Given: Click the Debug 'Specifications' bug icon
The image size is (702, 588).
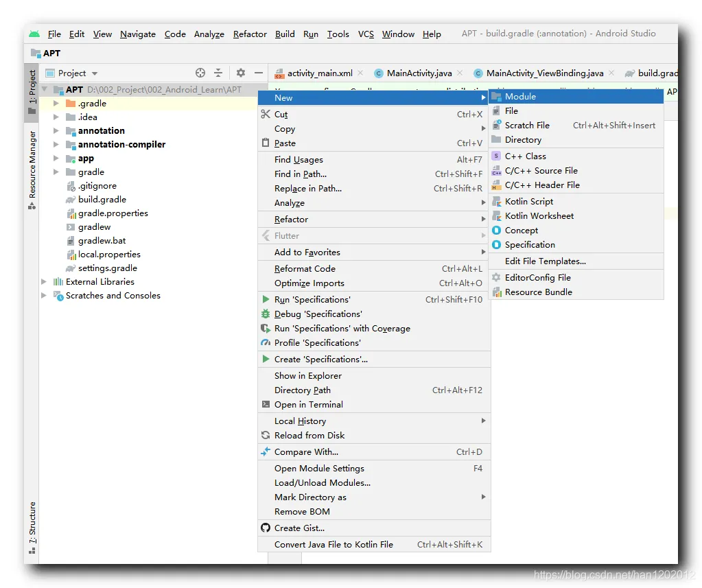Looking at the screenshot, I should click(266, 314).
